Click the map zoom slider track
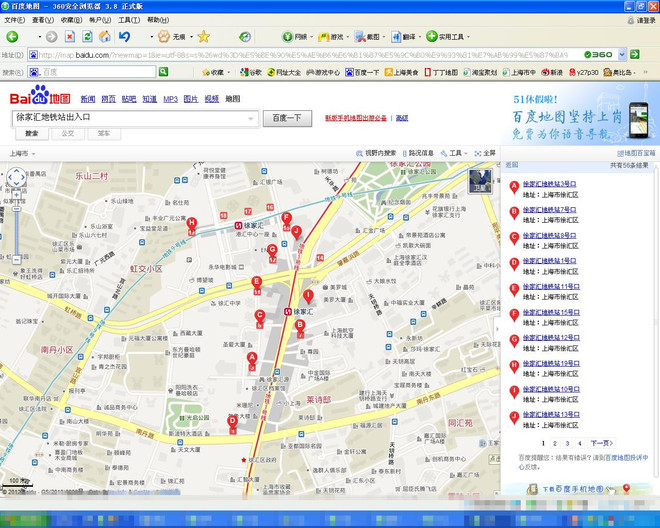The image size is (660, 528). coord(16,231)
